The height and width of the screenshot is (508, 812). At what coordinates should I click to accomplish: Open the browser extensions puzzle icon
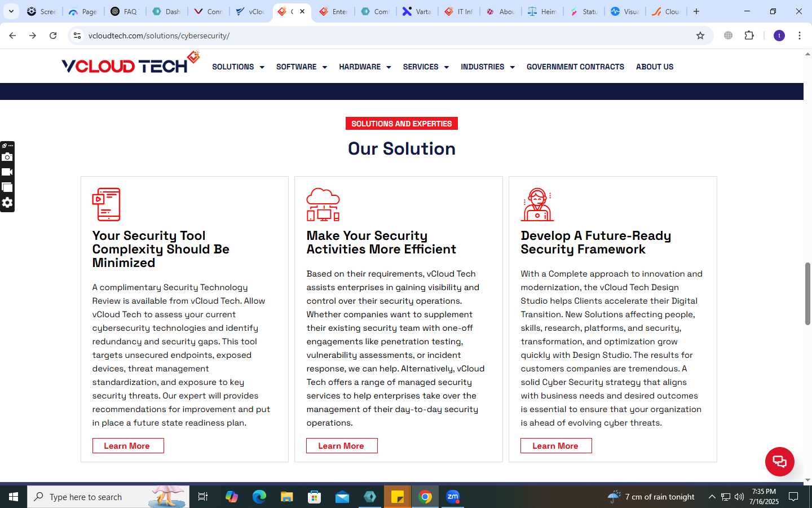749,36
